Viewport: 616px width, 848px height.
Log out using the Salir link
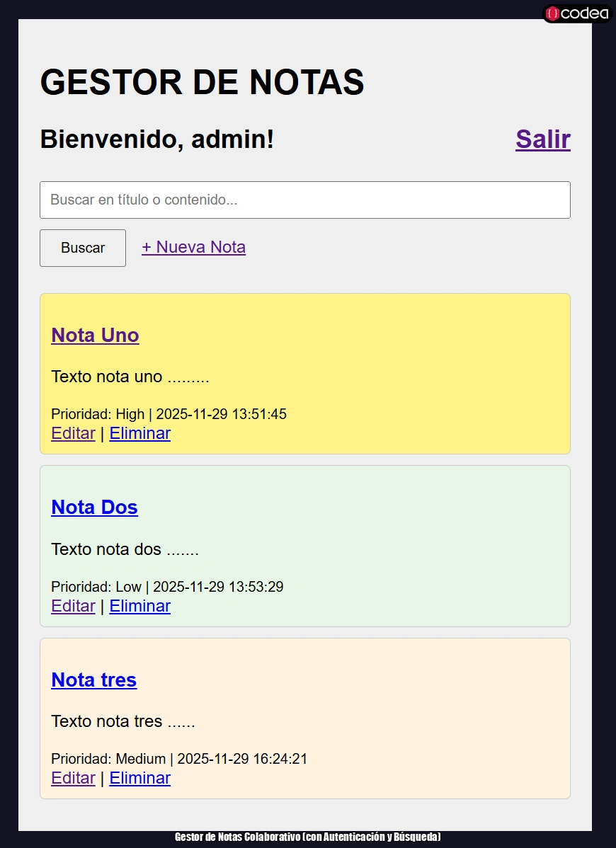tap(542, 139)
